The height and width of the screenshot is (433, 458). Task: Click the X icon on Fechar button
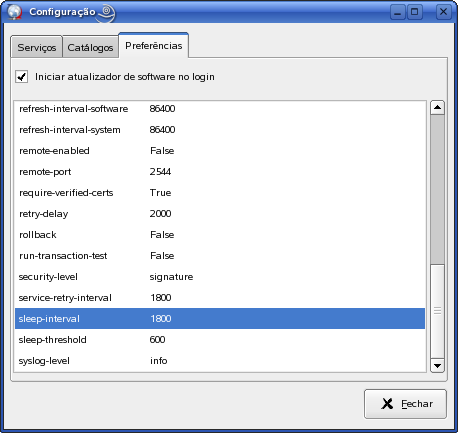tap(387, 404)
